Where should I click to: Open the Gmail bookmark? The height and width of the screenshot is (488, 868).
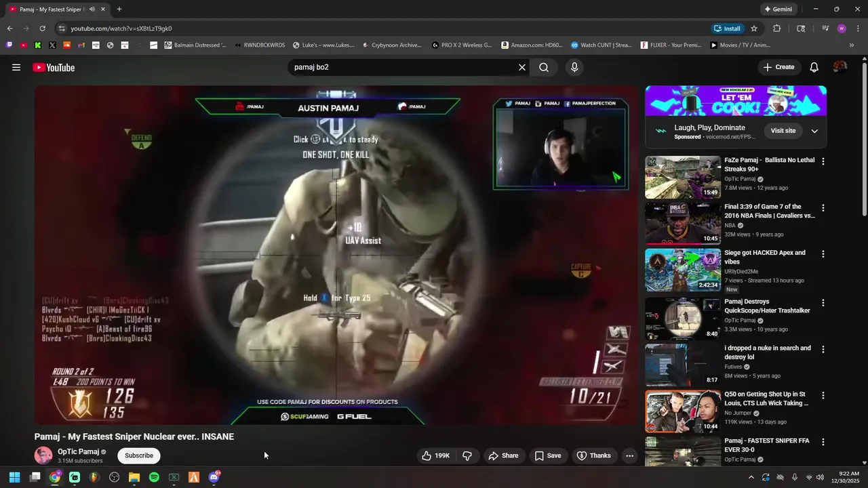[81, 45]
